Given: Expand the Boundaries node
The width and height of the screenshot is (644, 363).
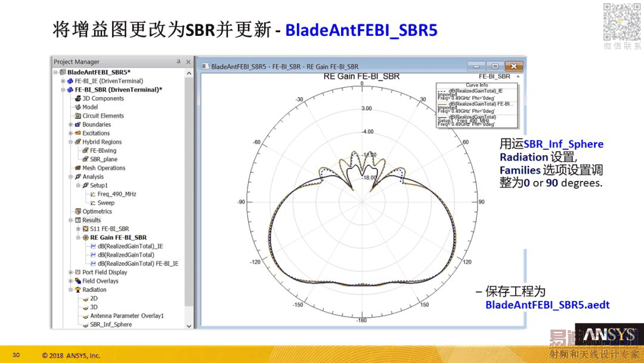Looking at the screenshot, I should point(70,125).
